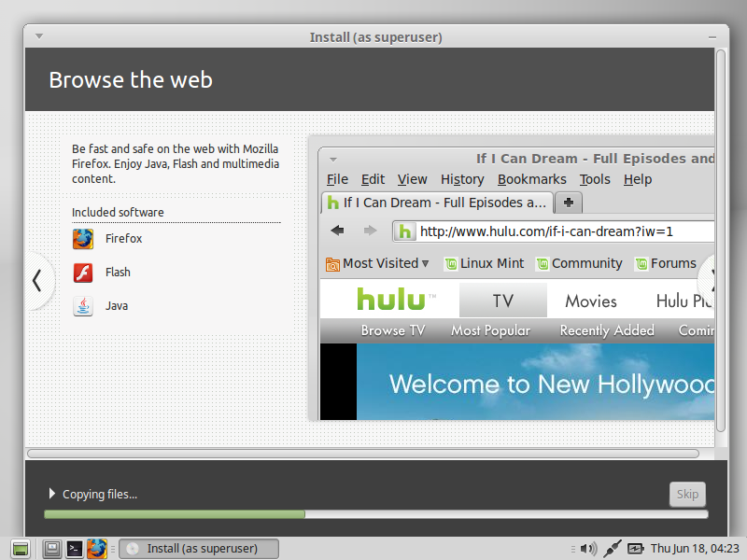The image size is (747, 560).
Task: Click the browser back arrow
Action: click(337, 231)
